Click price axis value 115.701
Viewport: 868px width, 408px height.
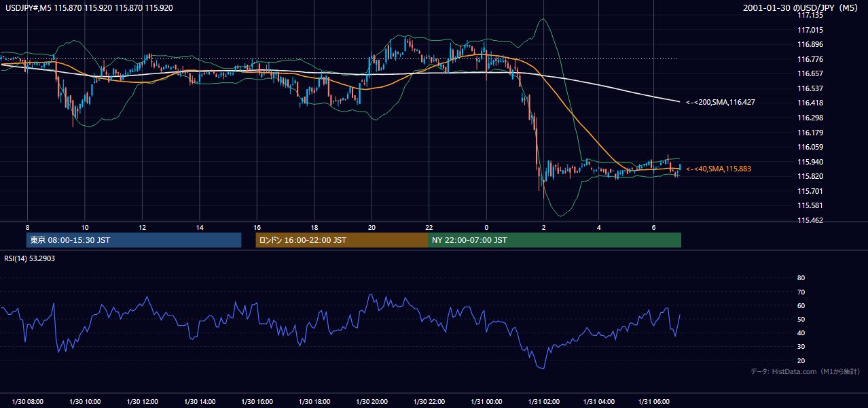point(810,191)
